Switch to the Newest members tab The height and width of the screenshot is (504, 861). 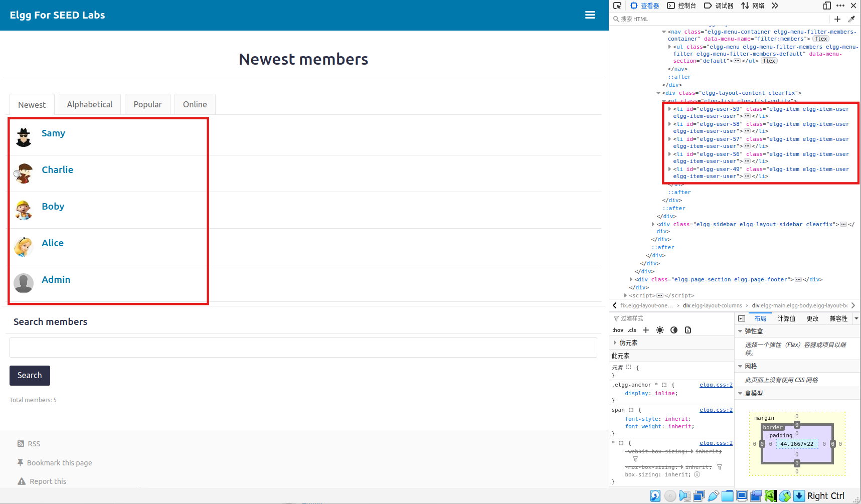pyautogui.click(x=32, y=105)
